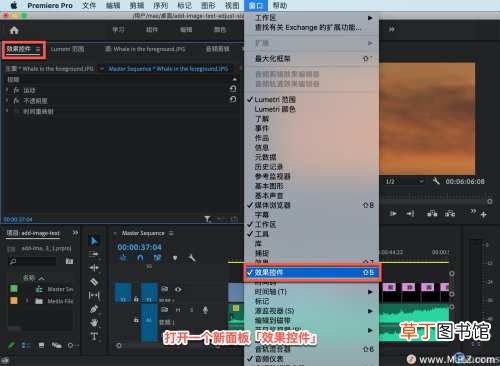Choose 媒体浏览器 in Window menu
This screenshot has width=500, height=366.
pos(312,205)
